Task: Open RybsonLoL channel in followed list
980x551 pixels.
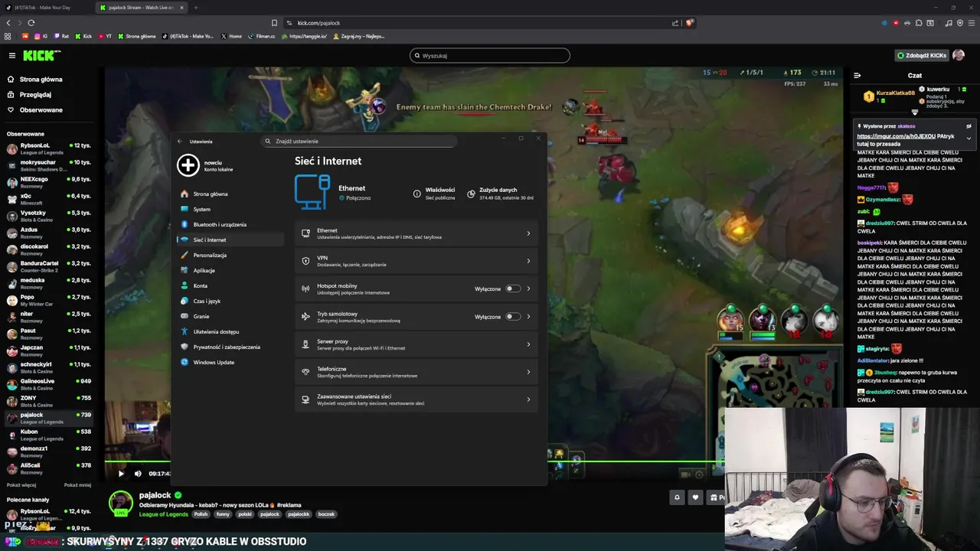Action: 49,148
